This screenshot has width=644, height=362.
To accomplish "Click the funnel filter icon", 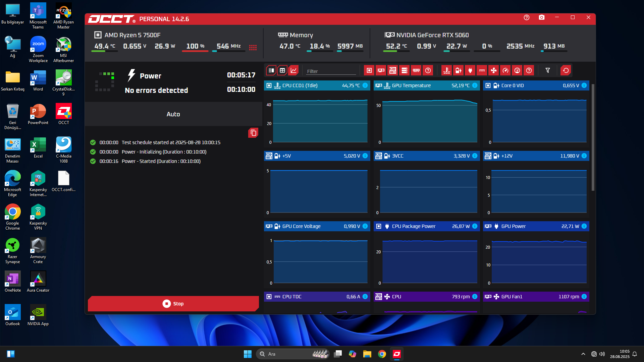I will tap(547, 70).
